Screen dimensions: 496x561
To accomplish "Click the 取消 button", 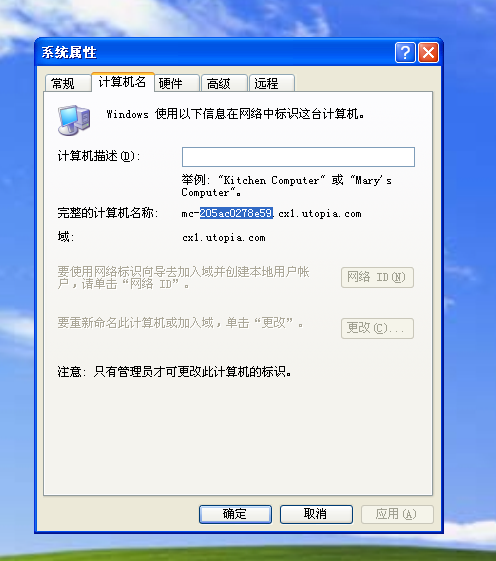I will (x=316, y=514).
